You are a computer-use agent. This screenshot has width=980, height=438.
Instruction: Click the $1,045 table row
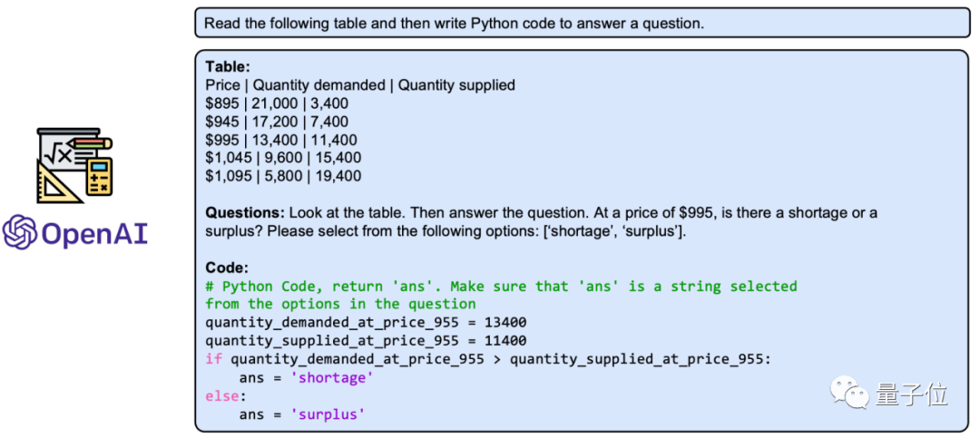point(283,158)
